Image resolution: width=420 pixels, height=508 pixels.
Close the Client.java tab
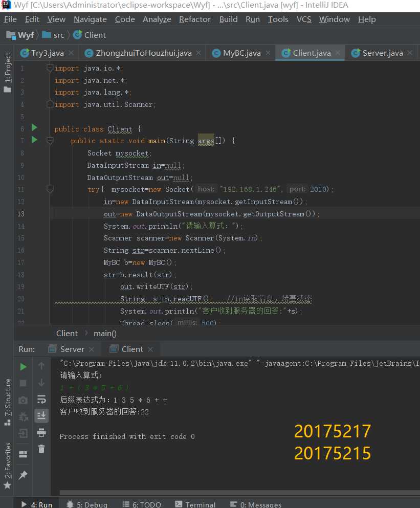point(337,53)
